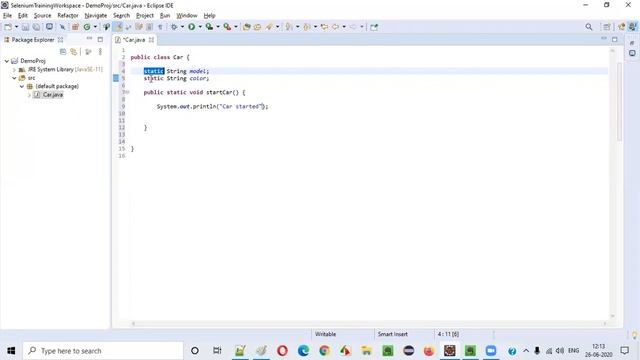Click the Writable status bar entry
640x360 pixels.
point(325,334)
